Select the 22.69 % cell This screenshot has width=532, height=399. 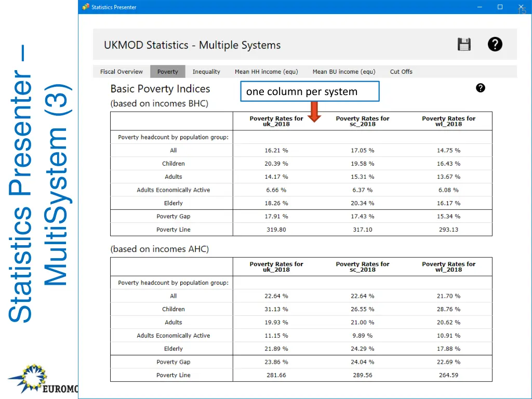point(448,362)
